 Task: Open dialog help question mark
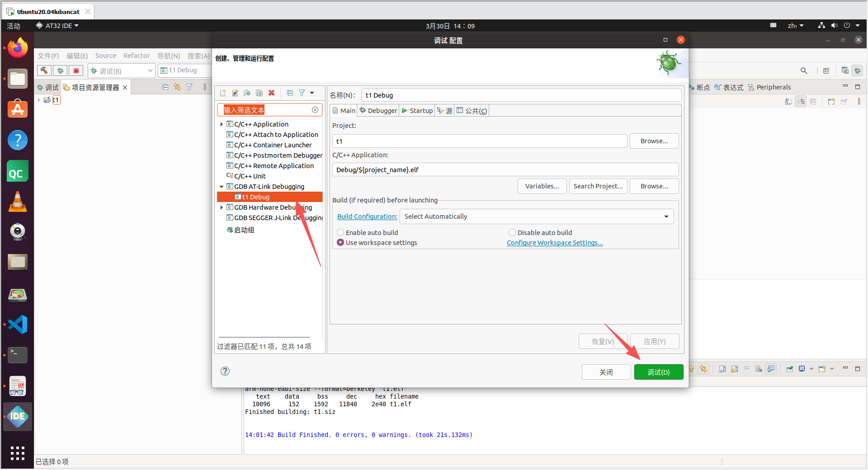pos(225,371)
